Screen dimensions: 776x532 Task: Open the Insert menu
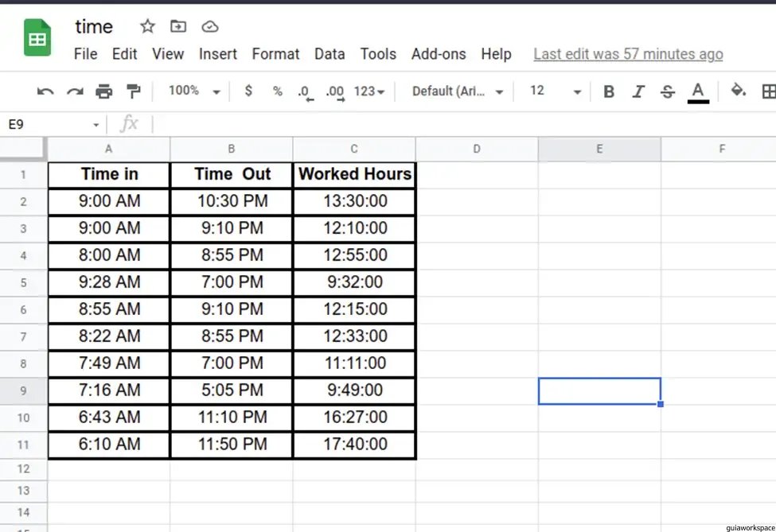click(x=218, y=54)
